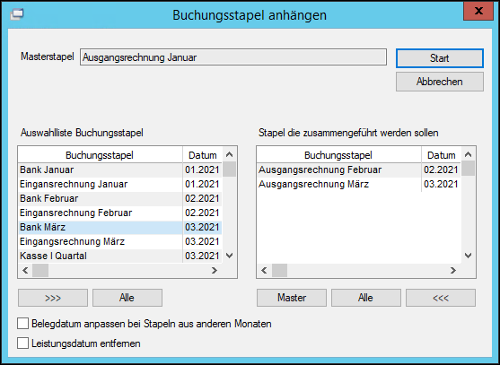The width and height of the screenshot is (500, 365).
Task: Select Ausgangsrechnung Februar in the right list
Action: [359, 170]
